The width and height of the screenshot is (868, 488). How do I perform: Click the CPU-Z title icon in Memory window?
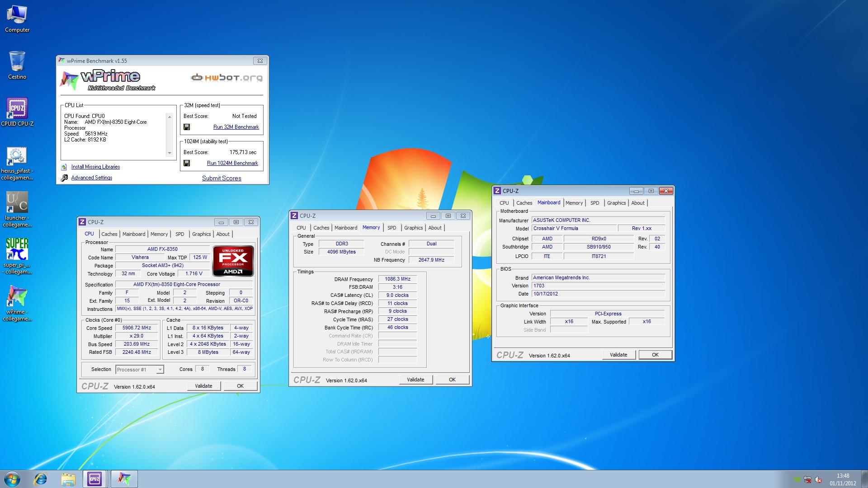(x=294, y=216)
